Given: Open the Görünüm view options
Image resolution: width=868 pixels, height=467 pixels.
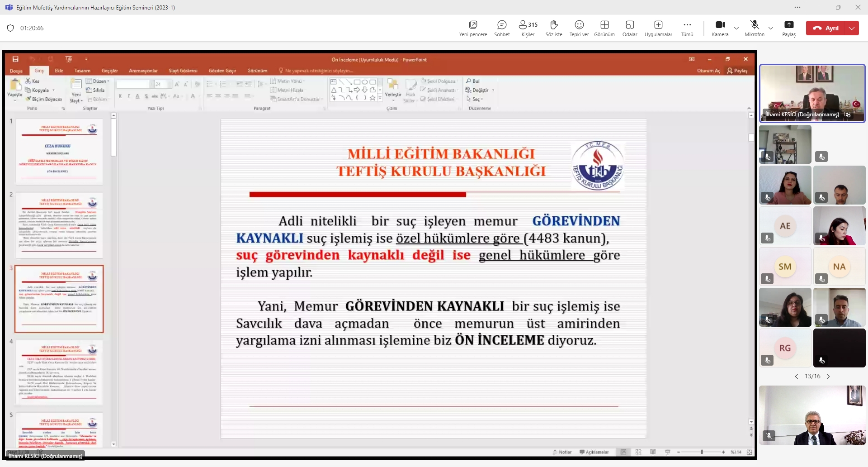Looking at the screenshot, I should (604, 28).
